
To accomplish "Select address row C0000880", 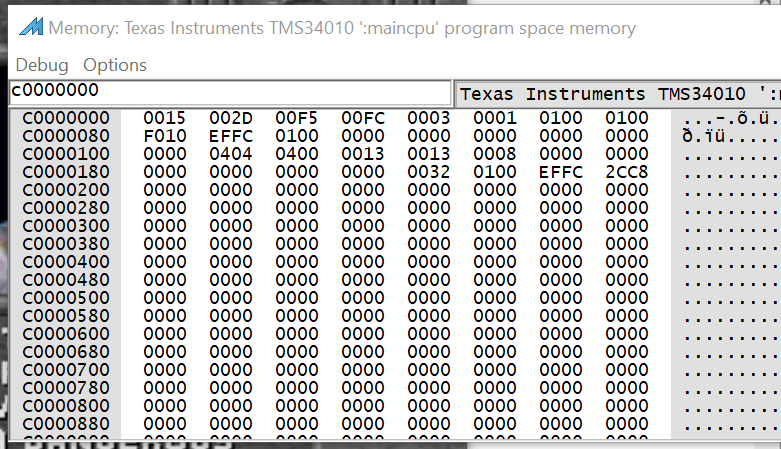I will point(66,424).
